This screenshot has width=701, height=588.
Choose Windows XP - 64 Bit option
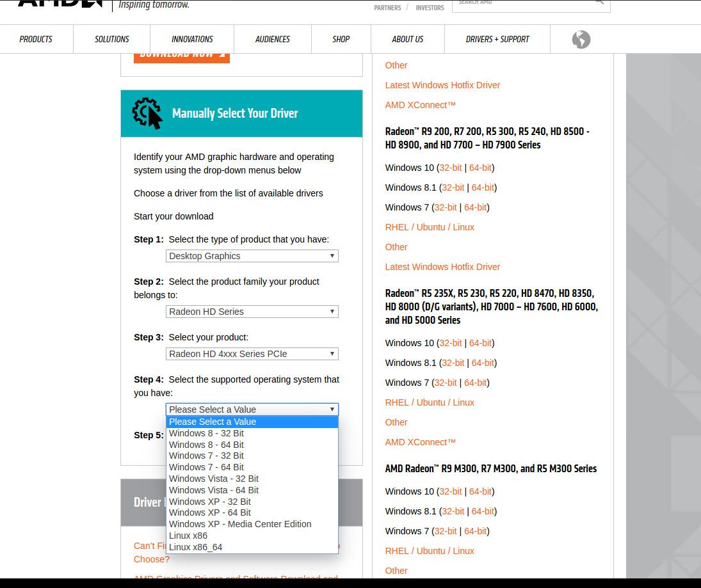pyautogui.click(x=252, y=513)
